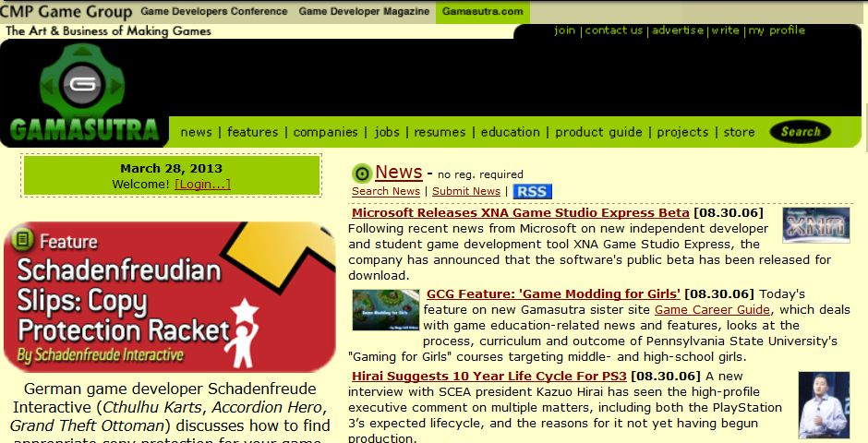868x443 pixels.
Task: Click the RSS feed badge
Action: click(x=532, y=191)
